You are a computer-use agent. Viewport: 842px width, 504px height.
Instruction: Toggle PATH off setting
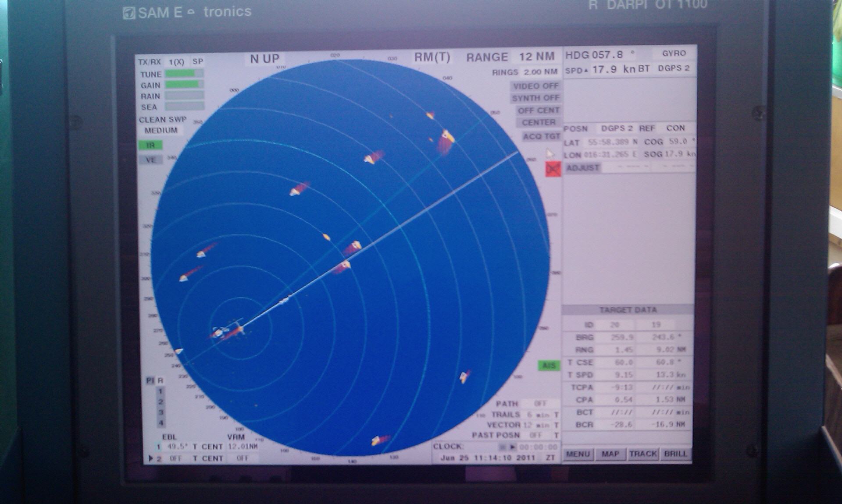[540, 403]
